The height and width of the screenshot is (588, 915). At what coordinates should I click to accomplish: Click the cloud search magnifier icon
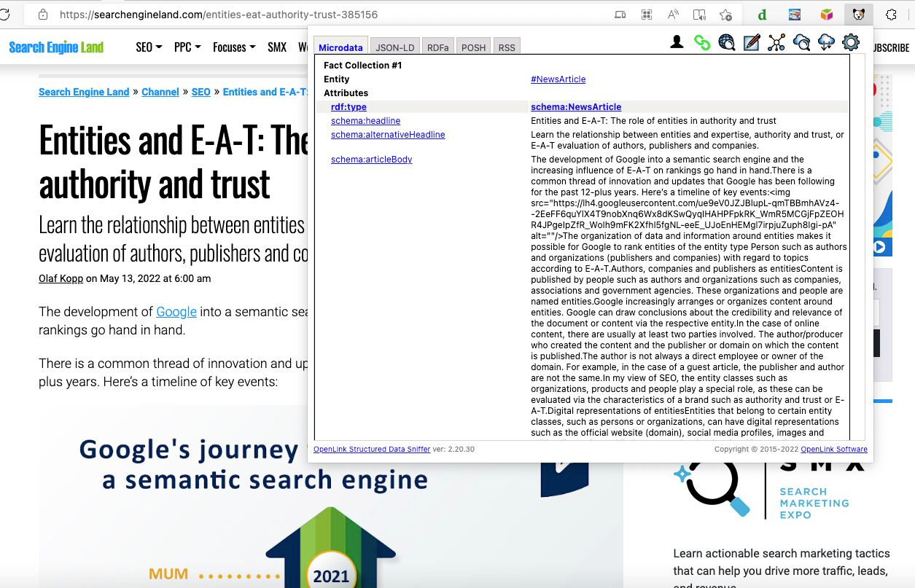click(x=801, y=42)
